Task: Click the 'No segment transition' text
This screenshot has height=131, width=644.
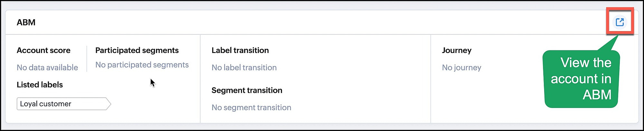Action: point(251,108)
